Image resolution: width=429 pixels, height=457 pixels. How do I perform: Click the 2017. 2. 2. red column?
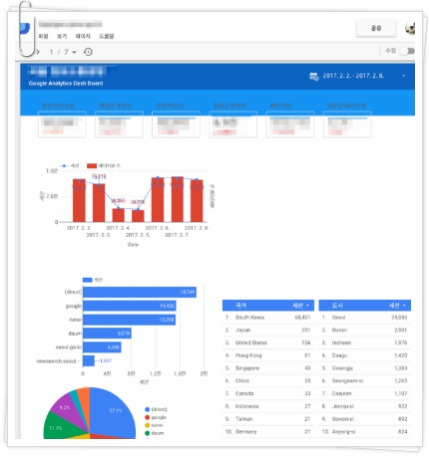(x=79, y=200)
